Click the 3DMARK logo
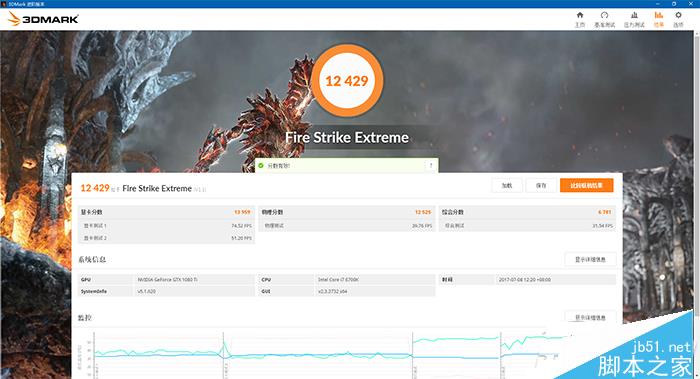This screenshot has width=700, height=379. click(43, 19)
